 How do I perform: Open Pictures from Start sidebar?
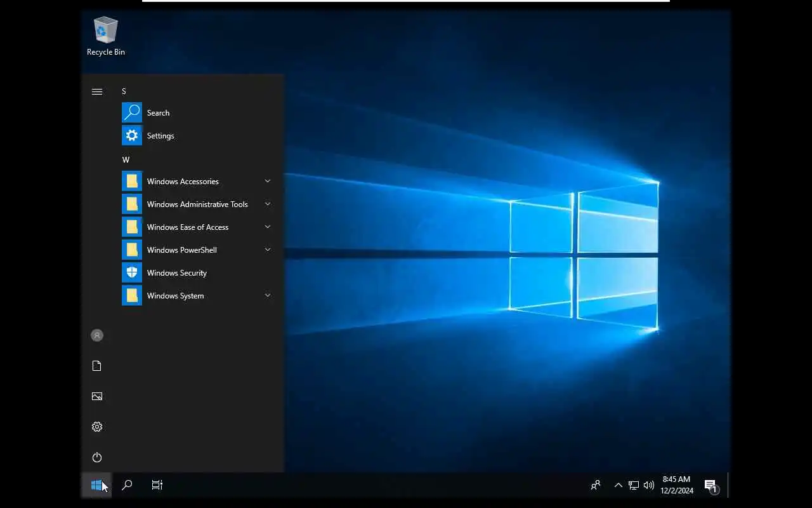(x=97, y=396)
